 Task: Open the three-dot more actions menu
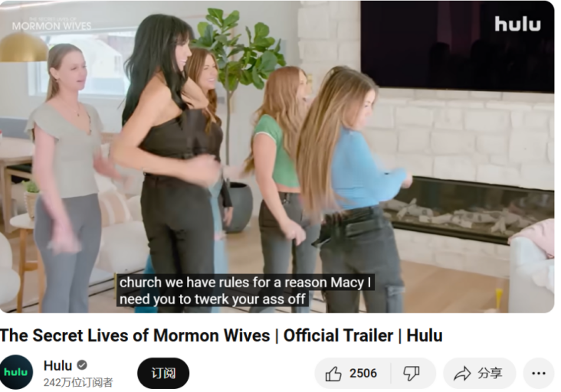coord(539,374)
